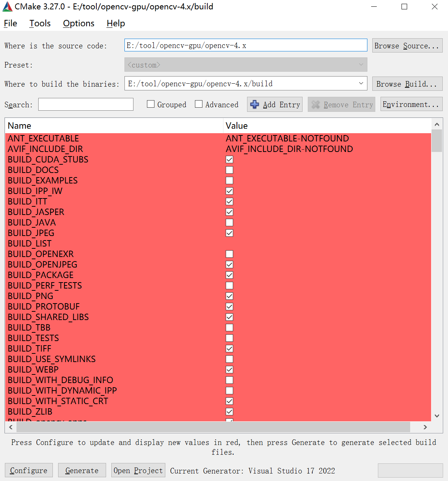
Task: Open the Tools menu
Action: 40,23
